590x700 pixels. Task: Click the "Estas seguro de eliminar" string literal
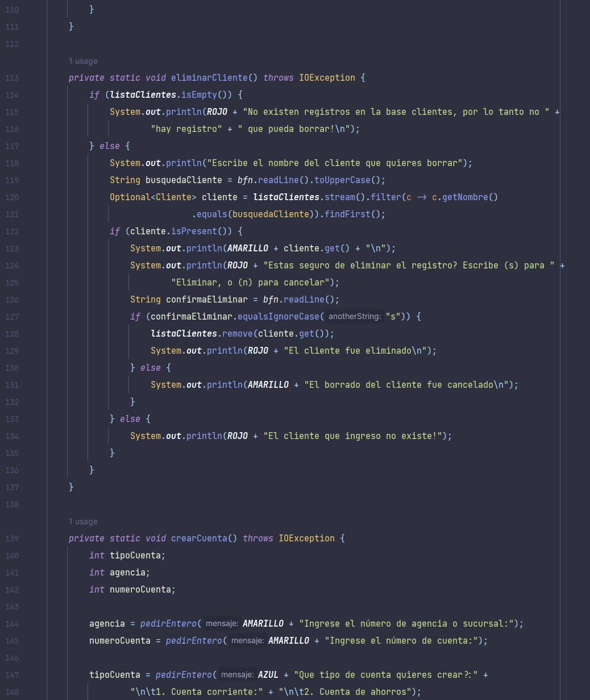[409, 266]
